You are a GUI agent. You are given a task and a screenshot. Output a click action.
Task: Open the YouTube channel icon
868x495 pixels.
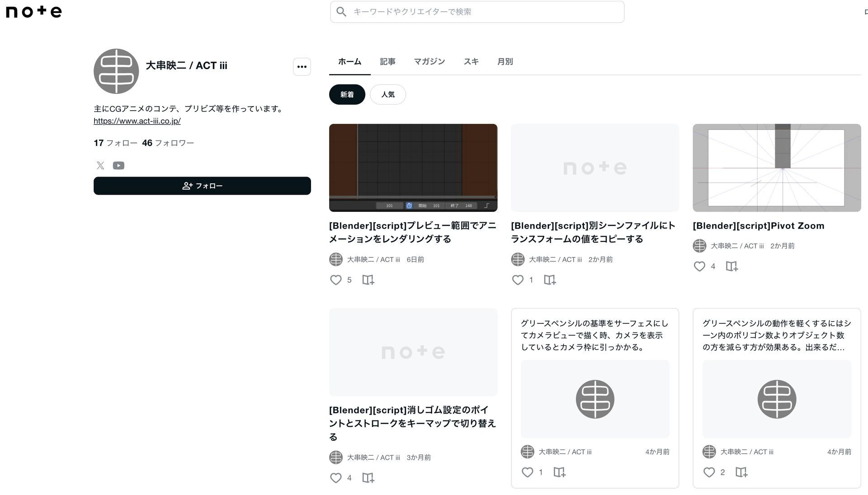pos(118,166)
